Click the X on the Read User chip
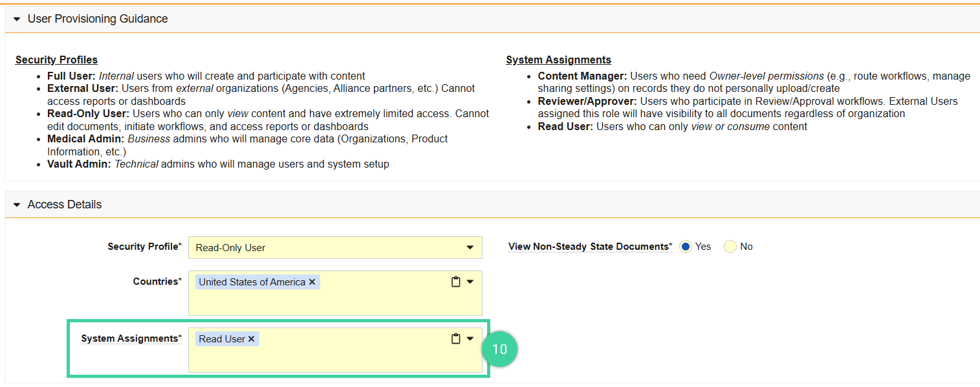Screen dimensions: 980x387 click(x=251, y=338)
